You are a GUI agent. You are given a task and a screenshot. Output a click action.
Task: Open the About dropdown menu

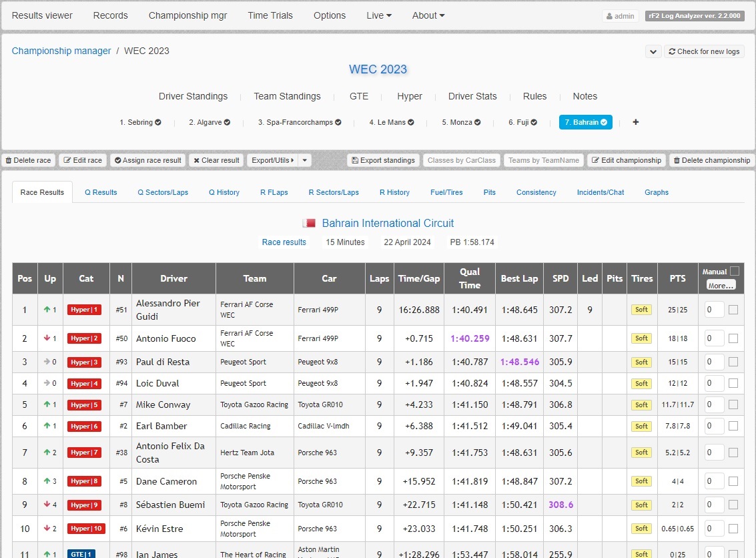click(x=428, y=15)
